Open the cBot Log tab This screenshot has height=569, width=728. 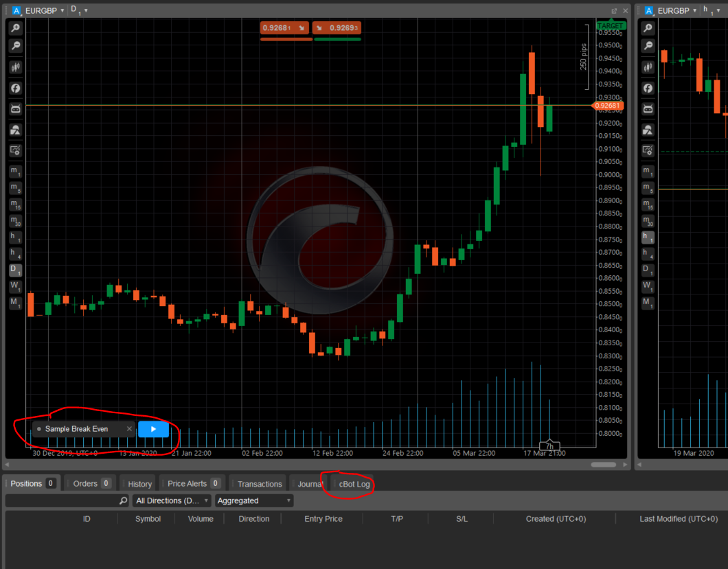point(352,484)
